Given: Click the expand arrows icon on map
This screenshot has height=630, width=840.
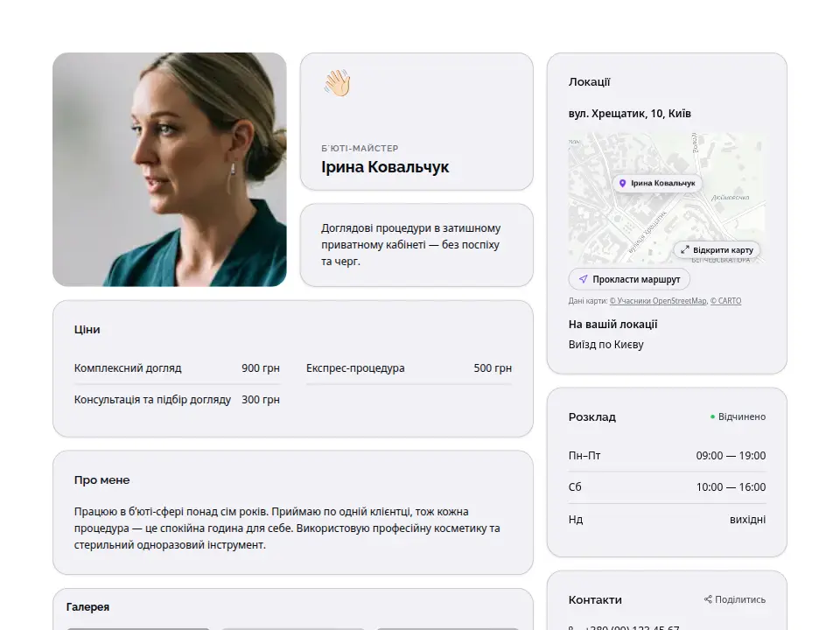Looking at the screenshot, I should pyautogui.click(x=684, y=249).
